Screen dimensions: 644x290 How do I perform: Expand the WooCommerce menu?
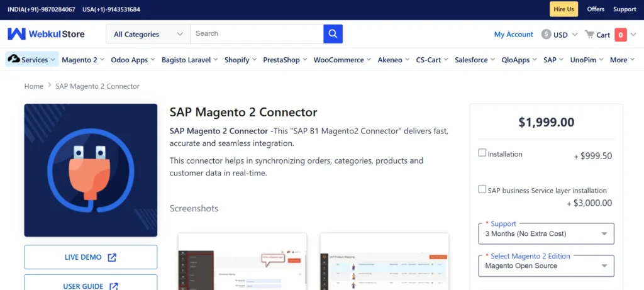coord(343,60)
